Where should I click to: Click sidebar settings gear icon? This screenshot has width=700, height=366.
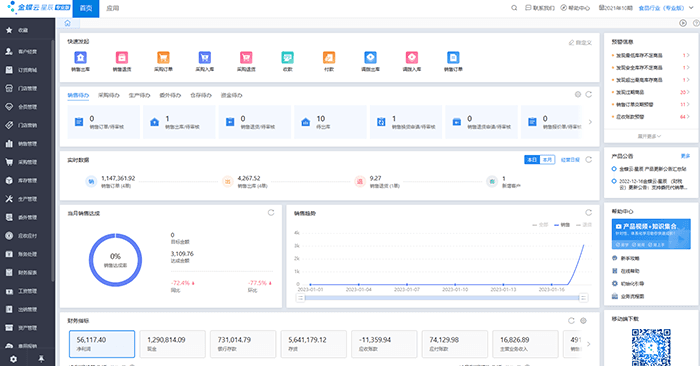pos(13,359)
